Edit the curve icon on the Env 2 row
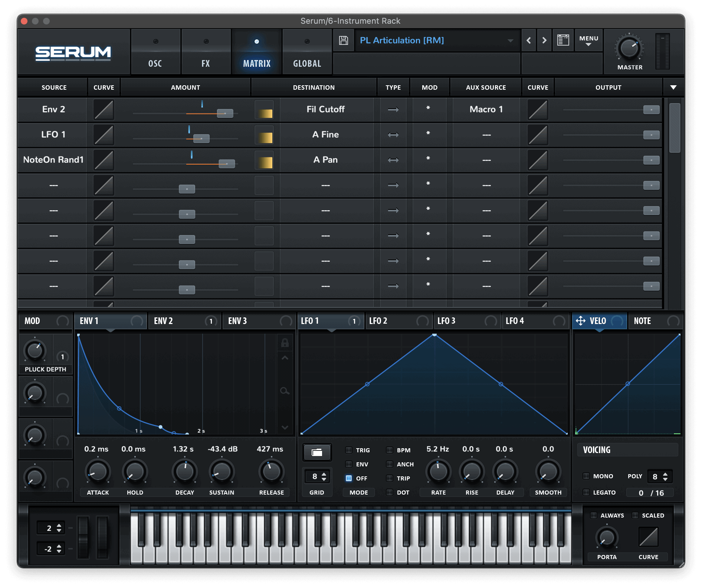Image resolution: width=702 pixels, height=588 pixels. [x=104, y=109]
